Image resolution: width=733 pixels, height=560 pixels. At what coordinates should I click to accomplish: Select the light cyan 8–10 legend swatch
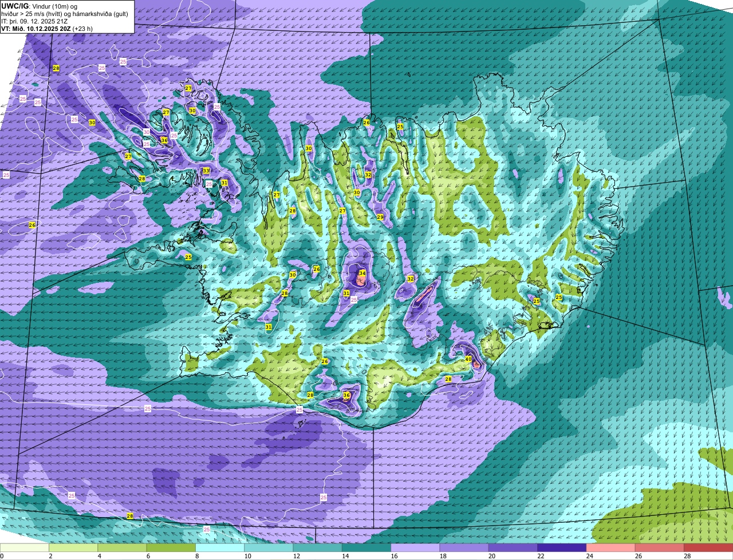coord(220,548)
